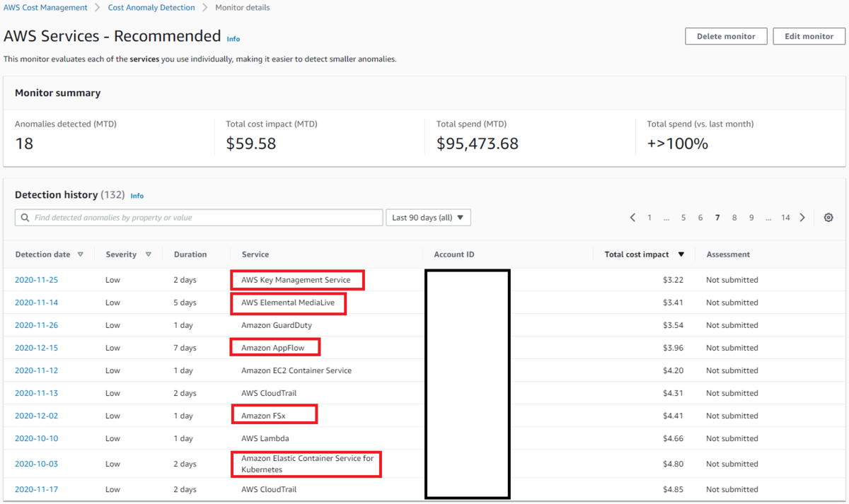Click the $3.22 cost impact value
849x504 pixels.
tap(673, 280)
